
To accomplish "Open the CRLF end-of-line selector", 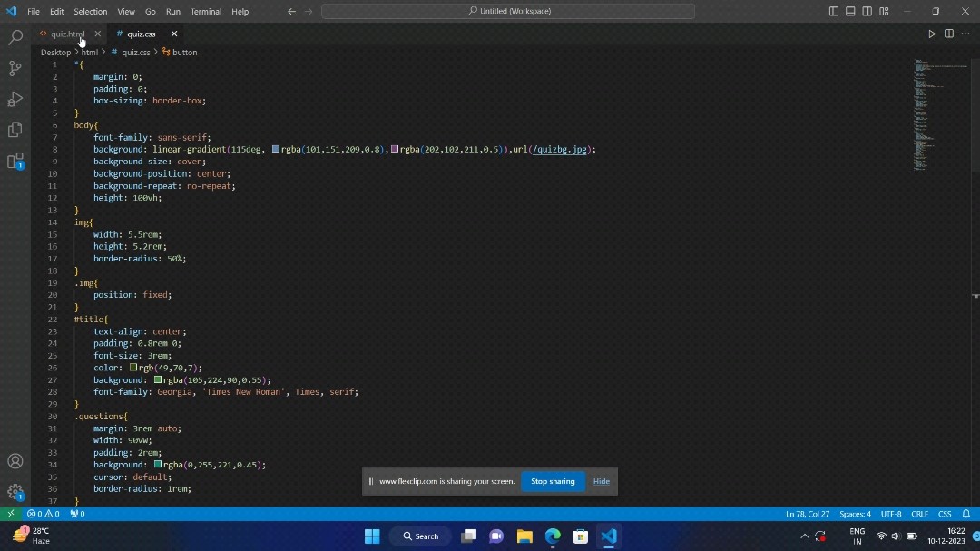I will click(919, 514).
